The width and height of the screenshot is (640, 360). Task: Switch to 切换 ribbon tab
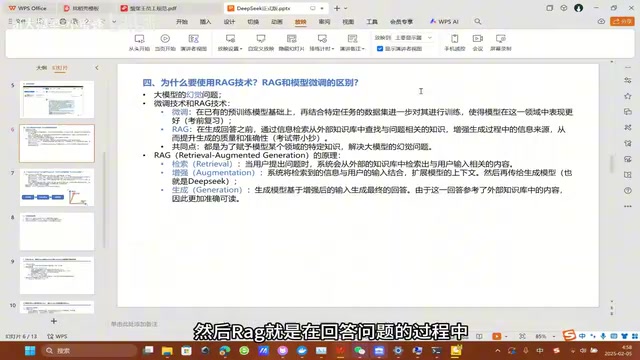[x=253, y=22]
